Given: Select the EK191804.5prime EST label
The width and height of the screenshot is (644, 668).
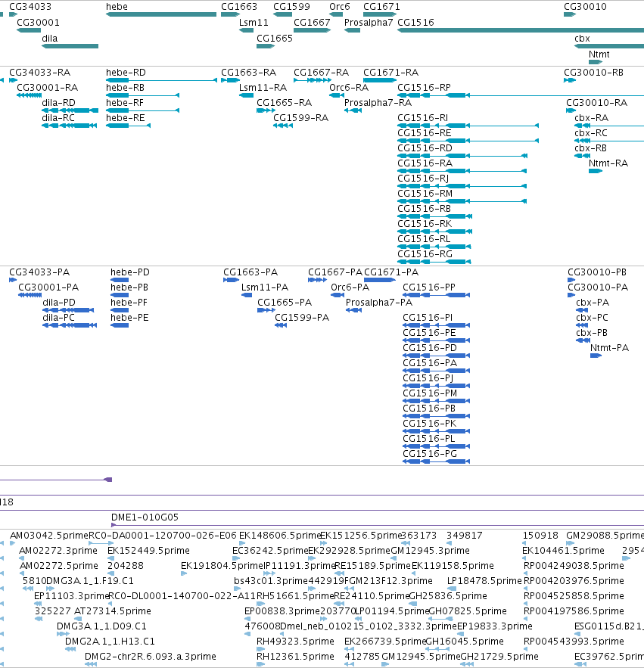Looking at the screenshot, I should click(222, 566).
